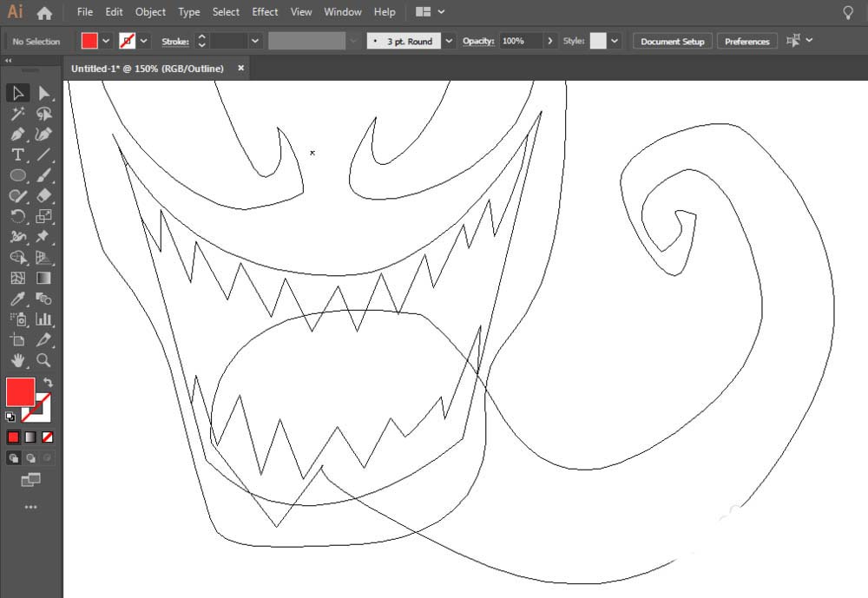Viewport: 868px width, 598px height.
Task: Set paint mode to None
Action: pos(48,437)
